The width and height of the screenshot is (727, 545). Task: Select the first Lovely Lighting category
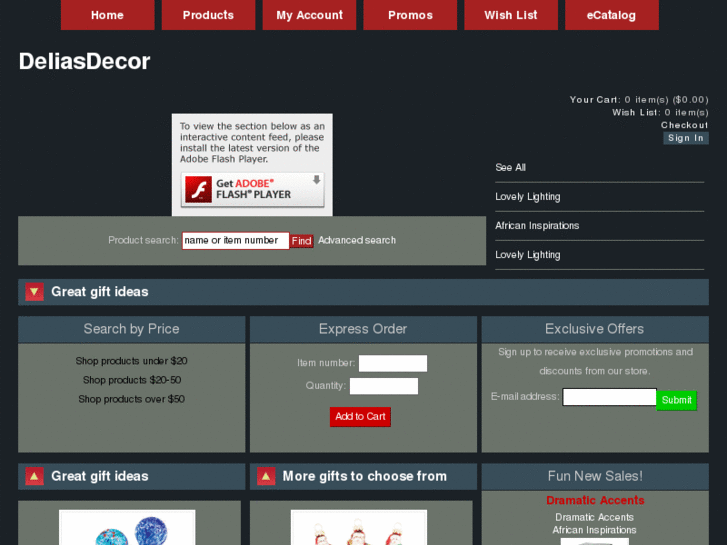point(528,197)
